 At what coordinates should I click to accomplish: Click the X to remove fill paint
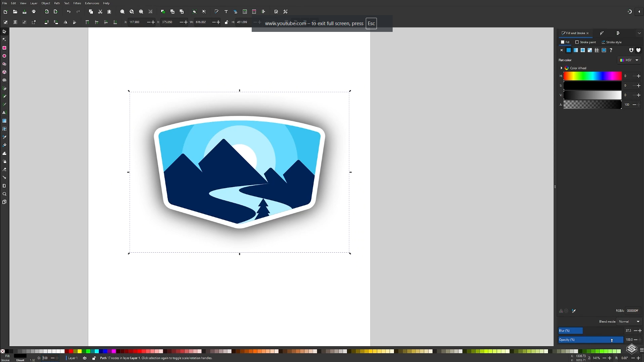[562, 50]
